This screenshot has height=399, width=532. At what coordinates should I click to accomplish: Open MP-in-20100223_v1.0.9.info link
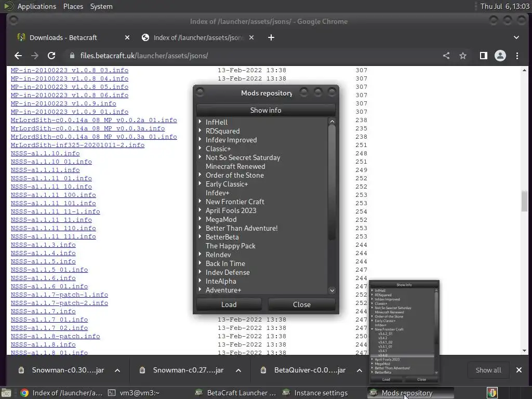click(63, 103)
